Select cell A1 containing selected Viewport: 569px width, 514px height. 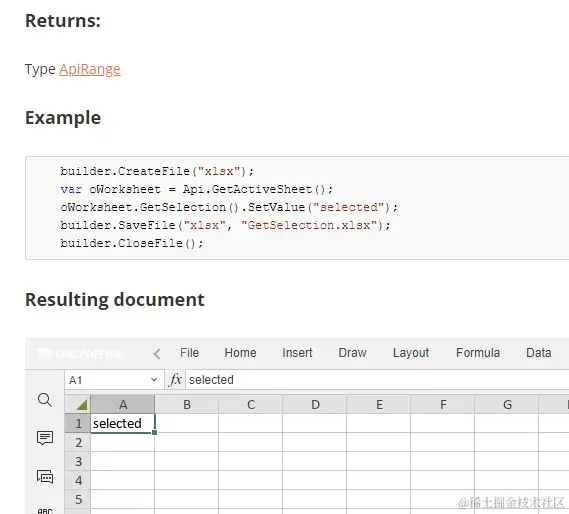coord(122,423)
